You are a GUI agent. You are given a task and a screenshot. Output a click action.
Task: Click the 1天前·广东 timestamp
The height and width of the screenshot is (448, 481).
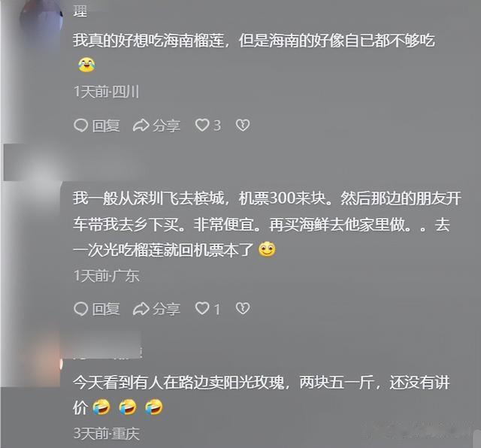coord(107,276)
